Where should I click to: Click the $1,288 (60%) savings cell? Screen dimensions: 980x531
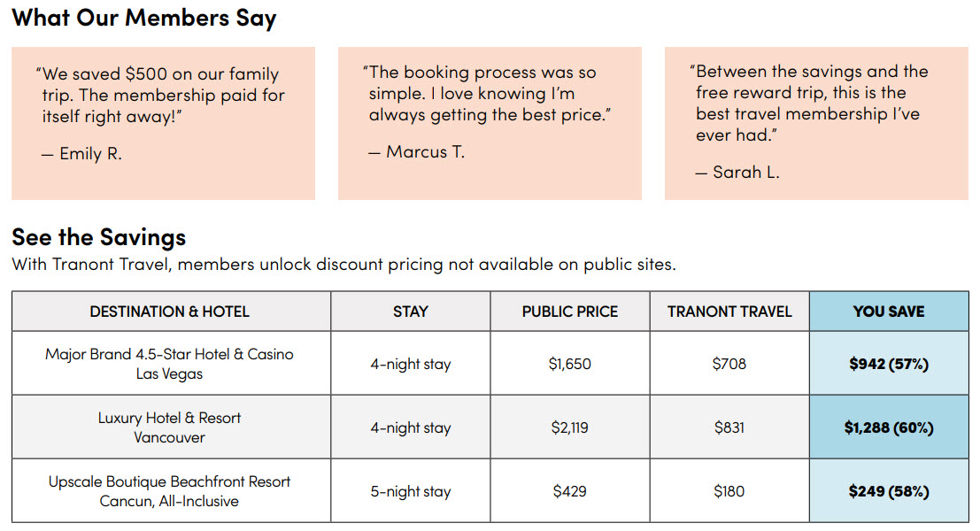[x=888, y=427]
